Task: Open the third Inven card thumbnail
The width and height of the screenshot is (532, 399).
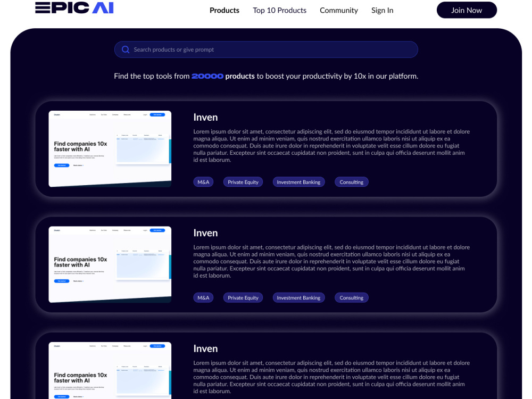Action: (x=110, y=370)
